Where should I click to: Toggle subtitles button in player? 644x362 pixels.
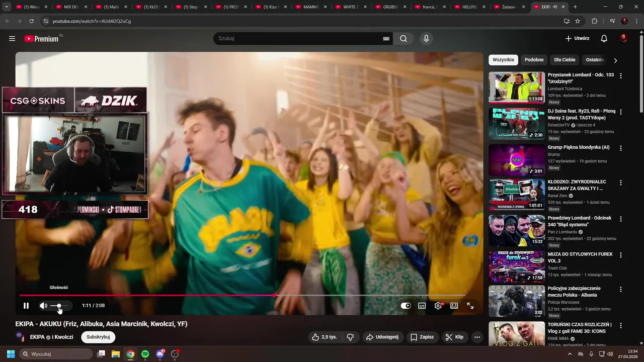point(422,306)
